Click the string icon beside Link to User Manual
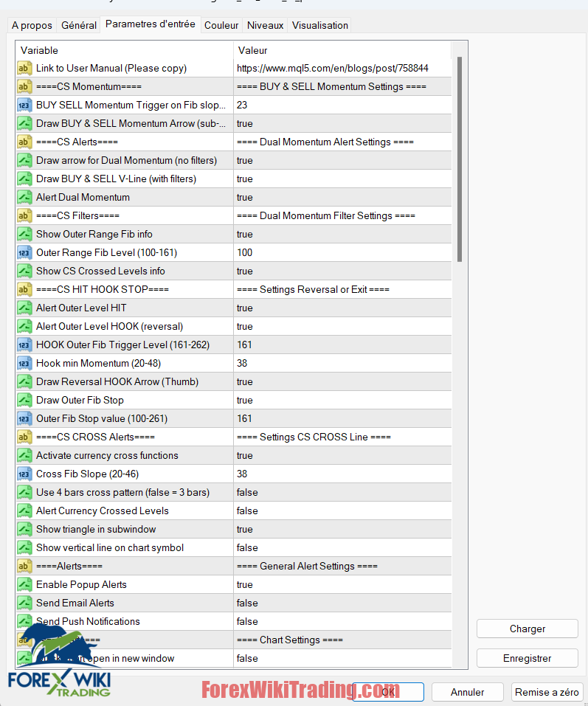 click(x=24, y=68)
